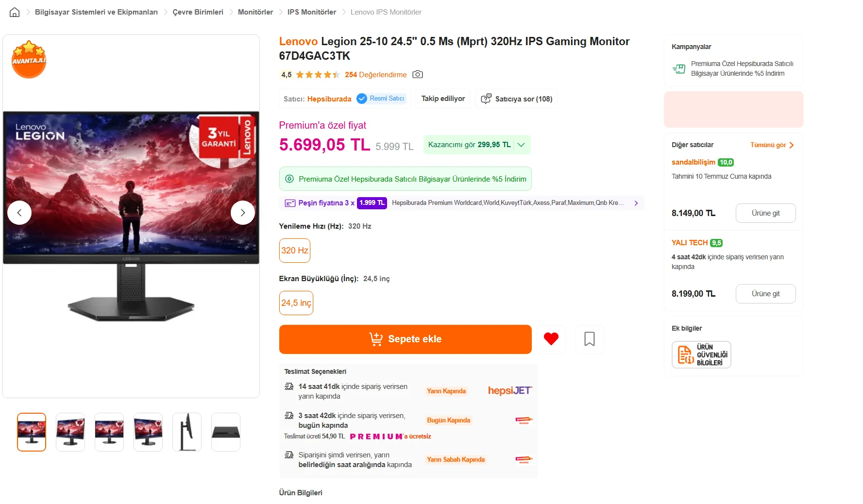
Task: Open photo reviews camera icon
Action: coord(418,74)
